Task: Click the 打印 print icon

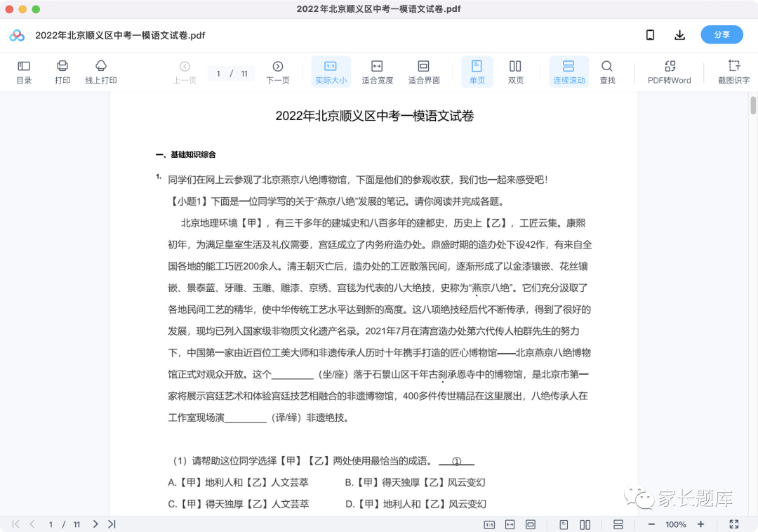Action: (x=62, y=66)
